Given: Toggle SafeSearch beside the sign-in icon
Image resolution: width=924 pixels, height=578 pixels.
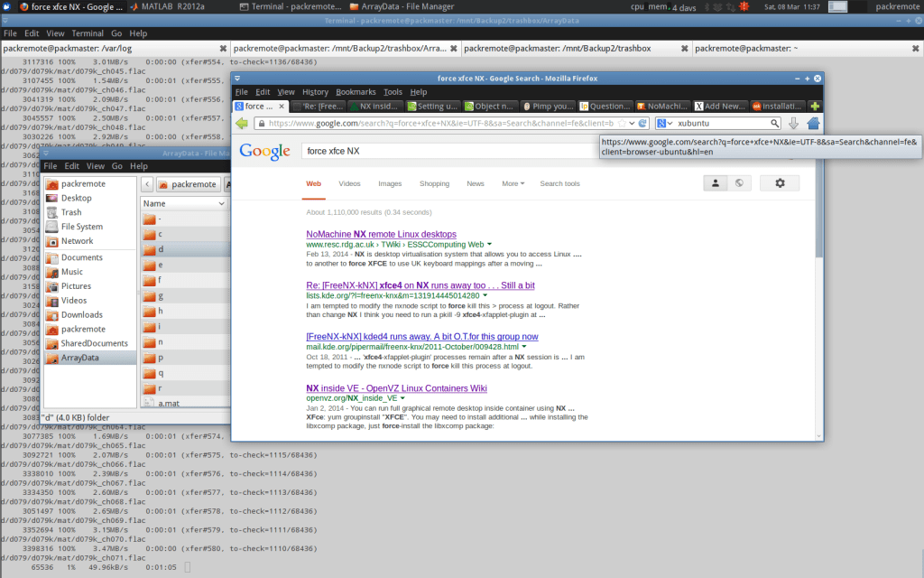Looking at the screenshot, I should tap(737, 182).
